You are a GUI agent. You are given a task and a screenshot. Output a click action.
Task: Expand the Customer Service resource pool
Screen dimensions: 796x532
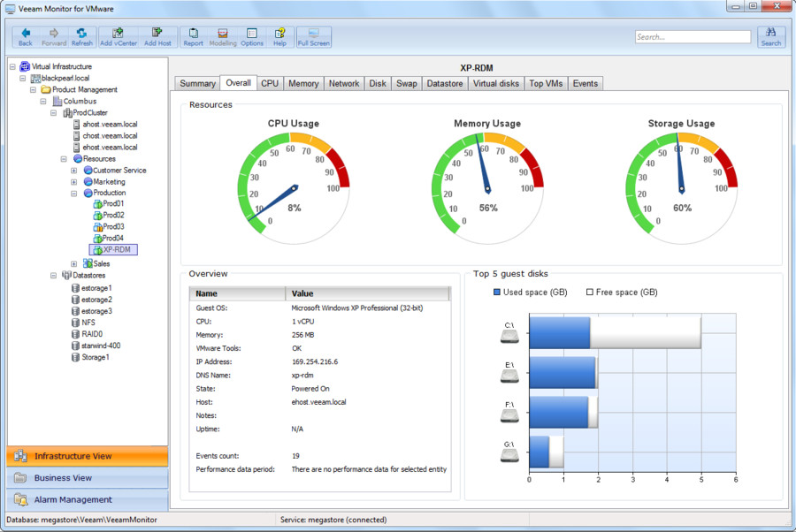pyautogui.click(x=74, y=171)
